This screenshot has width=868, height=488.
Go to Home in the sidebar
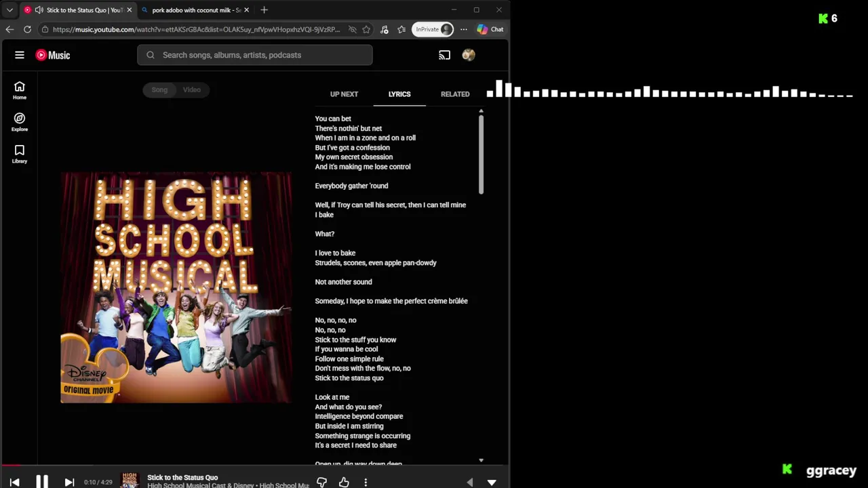(20, 90)
